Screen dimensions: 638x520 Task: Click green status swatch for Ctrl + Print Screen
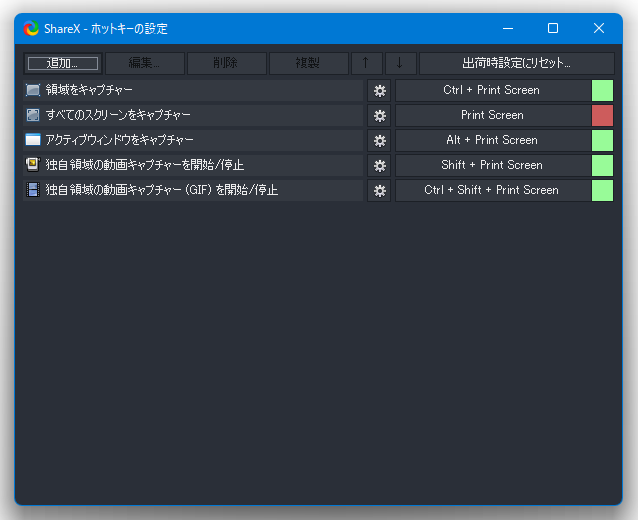(x=602, y=90)
